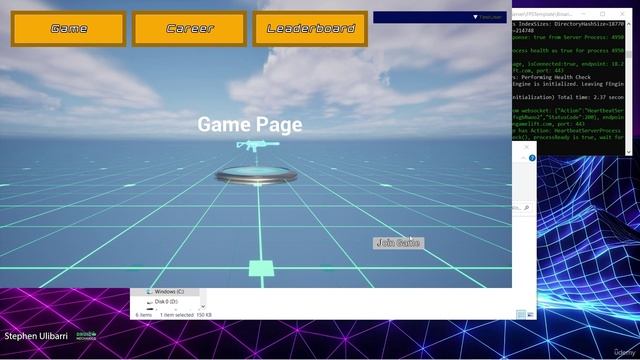Click Explorer navigation pane scroll down arrow

click(x=203, y=307)
